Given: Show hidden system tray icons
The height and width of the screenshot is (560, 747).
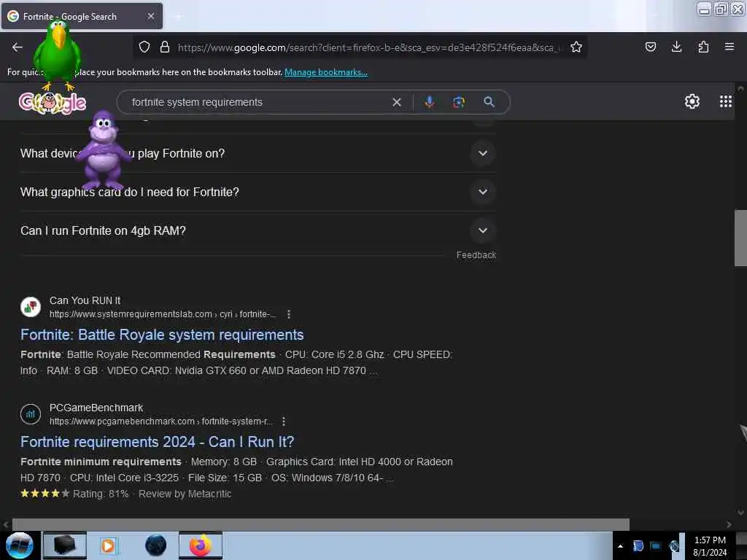Looking at the screenshot, I should click(x=620, y=546).
